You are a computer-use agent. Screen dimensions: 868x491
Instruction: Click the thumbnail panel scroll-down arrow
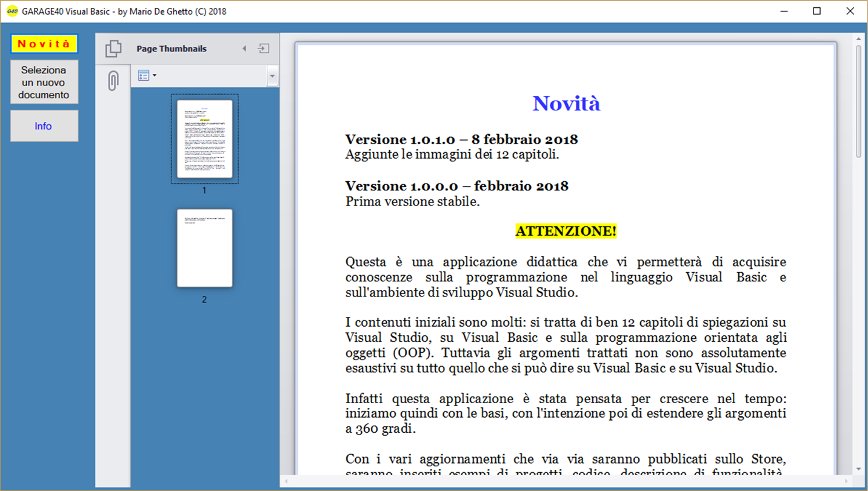tap(272, 76)
